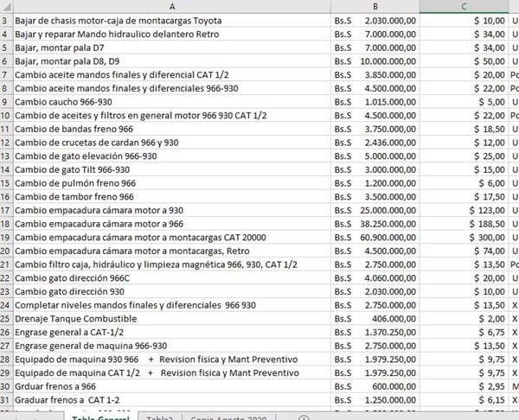
Task: Click dollar value '$ 74,00'
Action: [x=464, y=251]
